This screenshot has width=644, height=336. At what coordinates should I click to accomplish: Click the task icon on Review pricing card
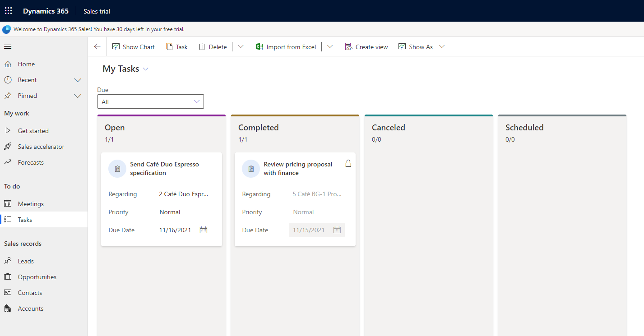[x=251, y=169]
